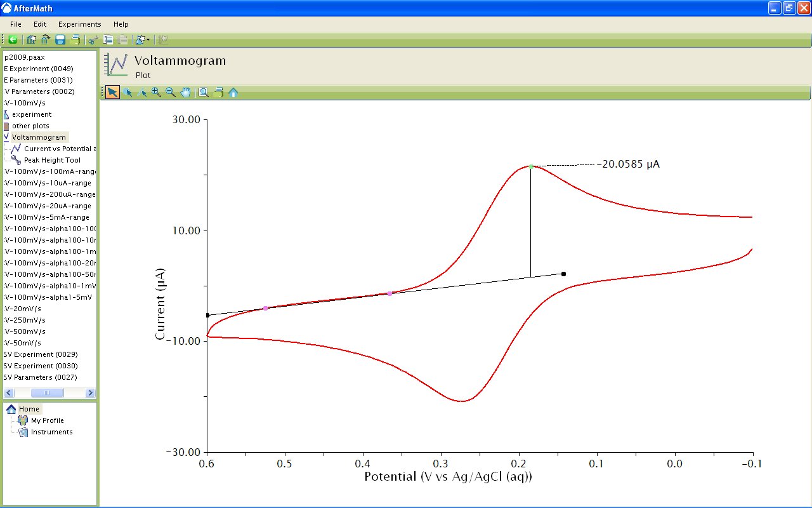The width and height of the screenshot is (812, 508).
Task: Select V-100mV/s-100mA-range tree row
Action: click(49, 171)
